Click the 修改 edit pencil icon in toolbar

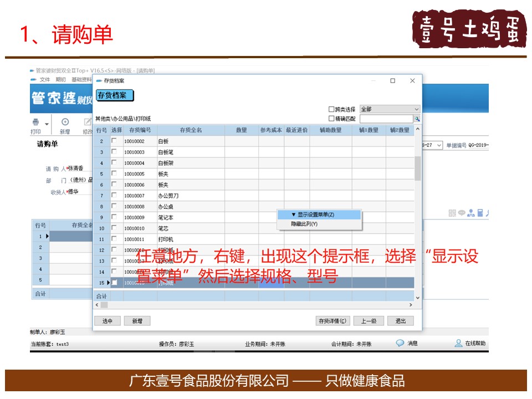[88, 122]
